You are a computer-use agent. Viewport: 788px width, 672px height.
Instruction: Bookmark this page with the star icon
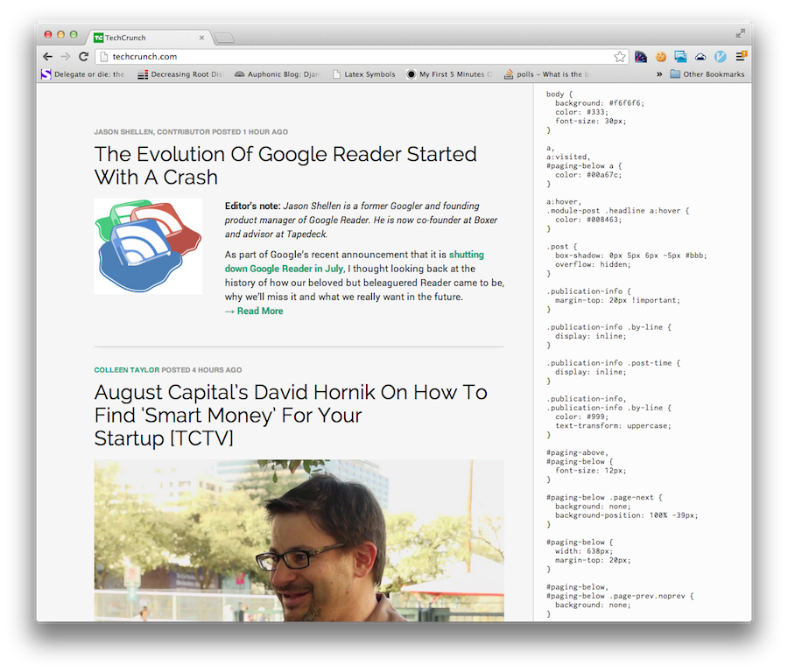click(x=620, y=57)
